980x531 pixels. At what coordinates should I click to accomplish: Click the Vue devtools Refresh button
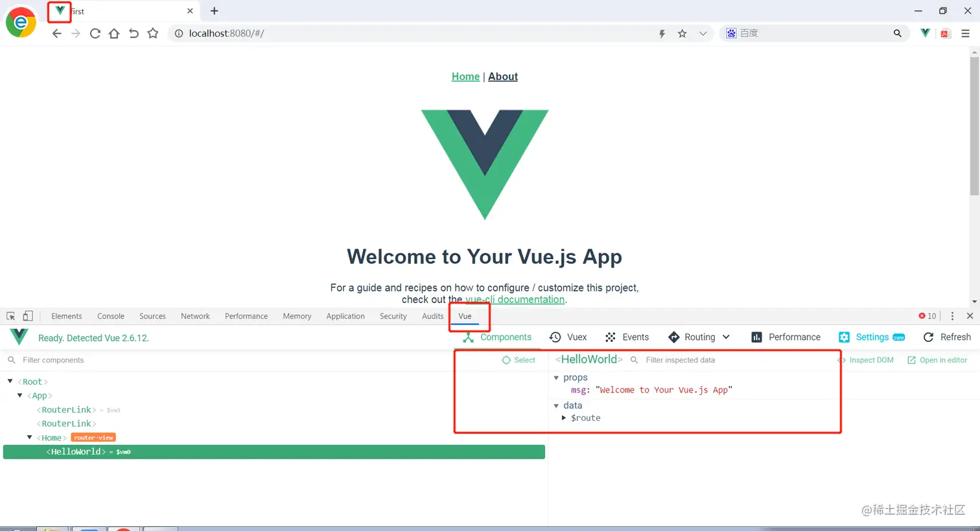click(947, 337)
